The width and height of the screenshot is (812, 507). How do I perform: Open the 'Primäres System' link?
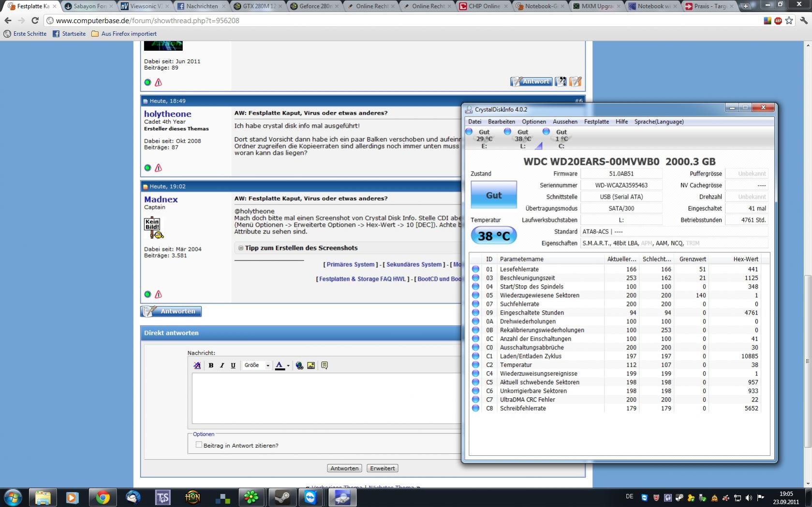(x=351, y=264)
